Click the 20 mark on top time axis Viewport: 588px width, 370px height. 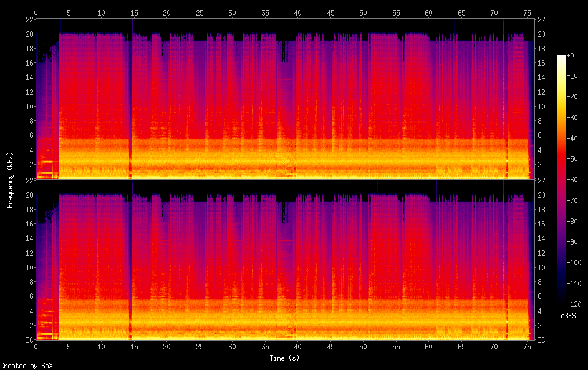(167, 12)
